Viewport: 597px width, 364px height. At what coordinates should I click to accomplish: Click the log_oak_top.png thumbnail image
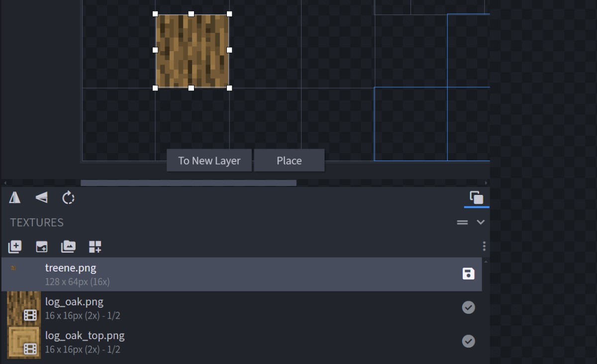click(x=24, y=342)
